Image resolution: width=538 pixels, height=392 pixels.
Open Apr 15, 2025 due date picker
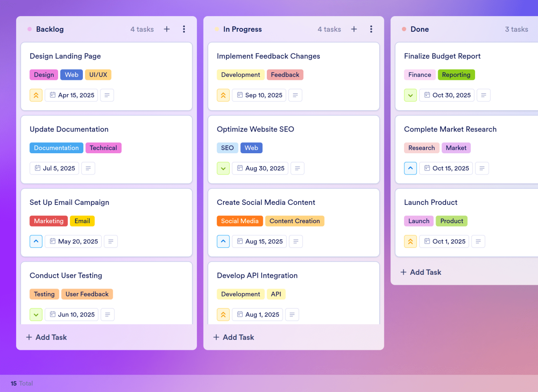[72, 95]
